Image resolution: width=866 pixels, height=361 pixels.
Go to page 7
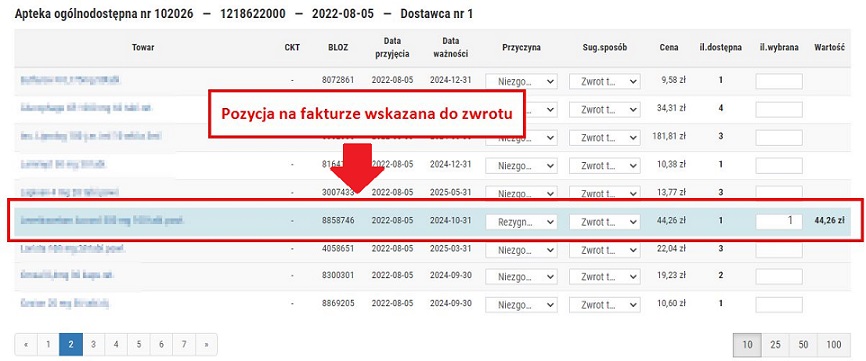click(183, 344)
